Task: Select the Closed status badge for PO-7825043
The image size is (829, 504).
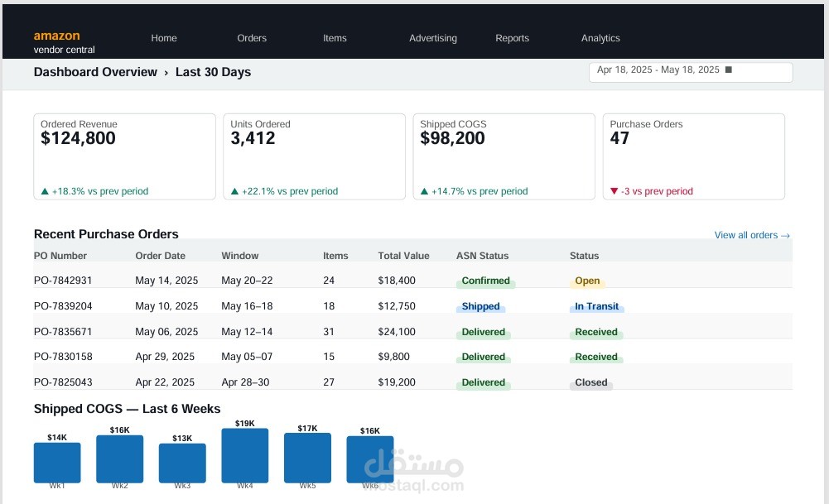Action: [591, 382]
